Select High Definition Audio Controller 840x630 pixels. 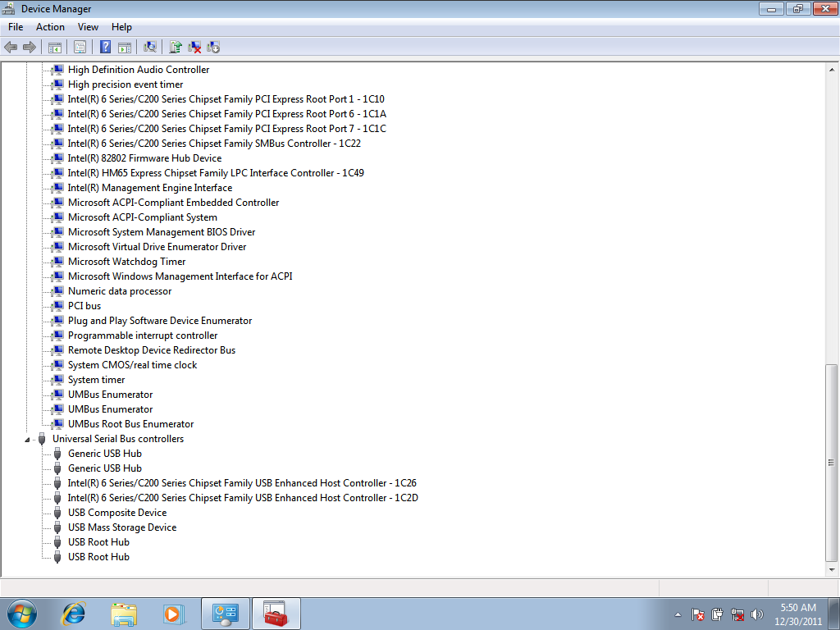[x=139, y=70]
